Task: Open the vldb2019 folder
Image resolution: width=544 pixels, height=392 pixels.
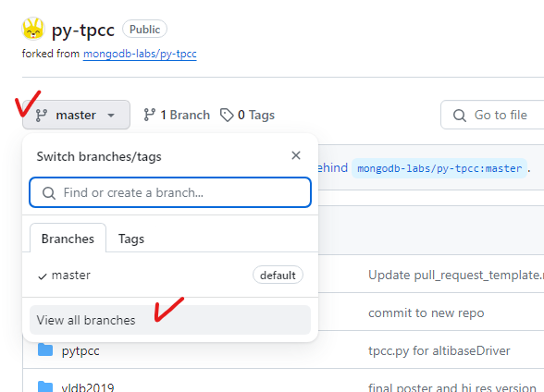Action: [x=88, y=387]
